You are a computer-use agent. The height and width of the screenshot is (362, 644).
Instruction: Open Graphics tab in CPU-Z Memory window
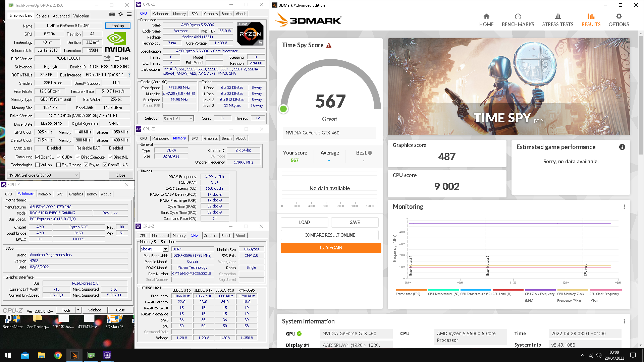pyautogui.click(x=211, y=138)
